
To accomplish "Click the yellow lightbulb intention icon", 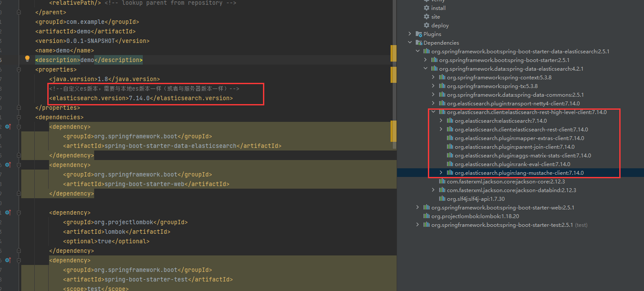I will pos(27,59).
